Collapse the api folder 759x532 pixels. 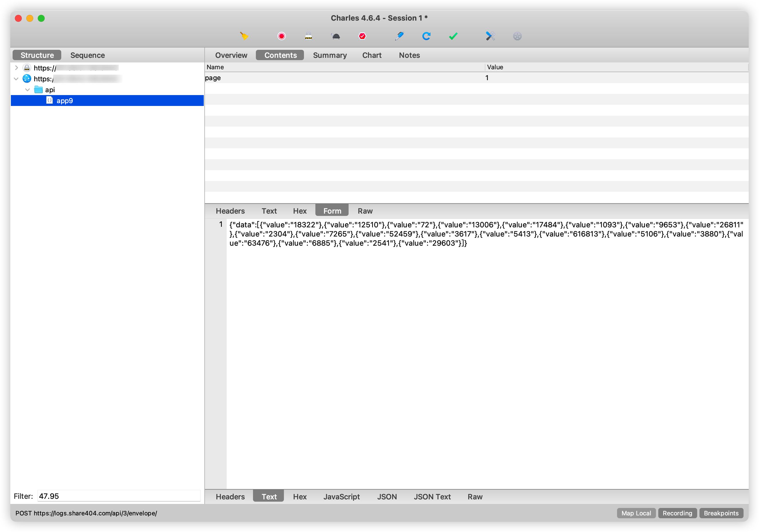[27, 90]
